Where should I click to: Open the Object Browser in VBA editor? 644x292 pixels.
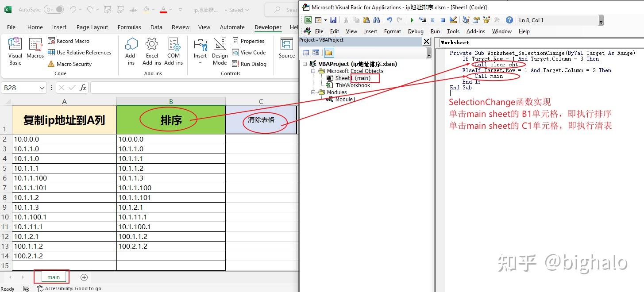[486, 20]
